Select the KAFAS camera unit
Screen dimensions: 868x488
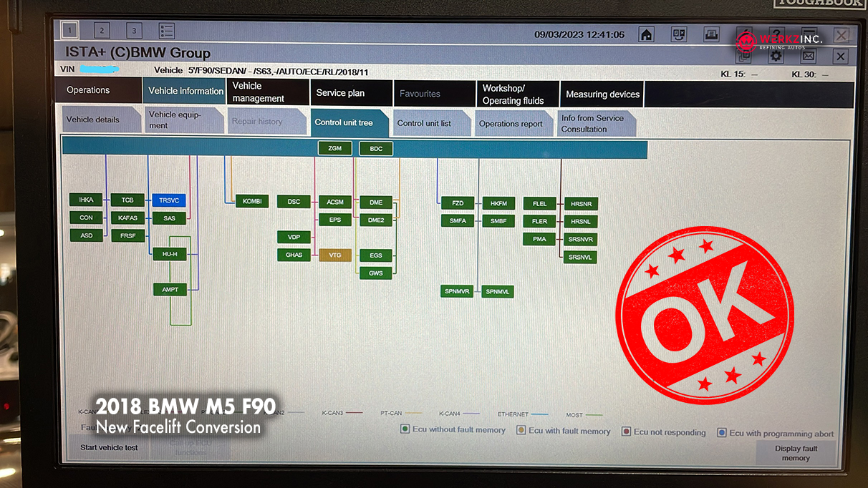(127, 218)
